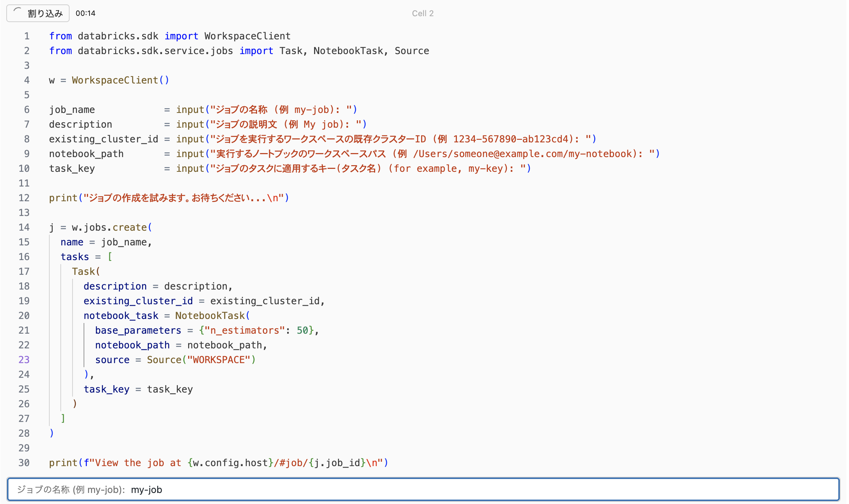Click the loading spinner inside the interrupt button
Screen dimensions: 849x504
[x=17, y=13]
